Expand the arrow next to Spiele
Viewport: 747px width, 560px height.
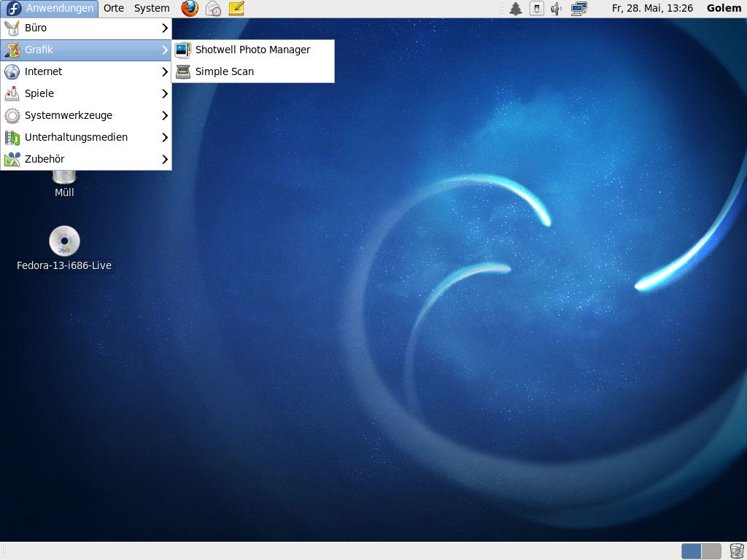click(165, 93)
